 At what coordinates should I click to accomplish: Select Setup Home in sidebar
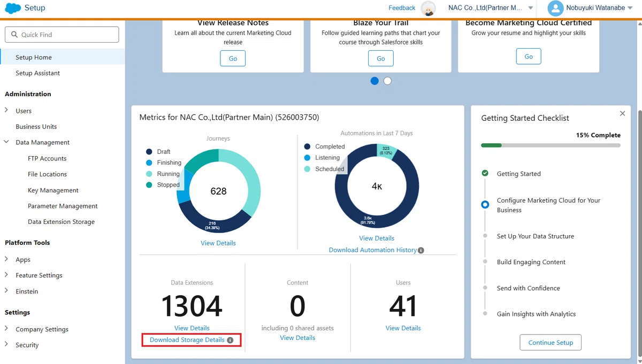[62, 57]
